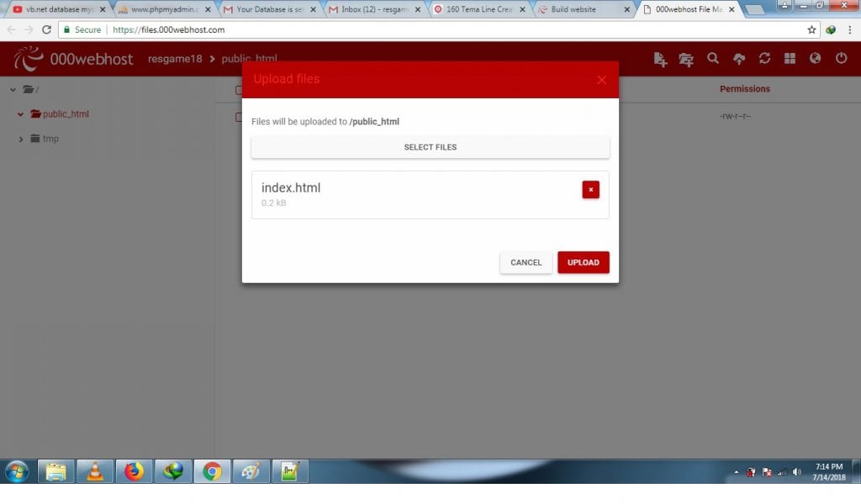The image size is (861, 504).
Task: Click the UPLOAD button
Action: click(x=584, y=262)
